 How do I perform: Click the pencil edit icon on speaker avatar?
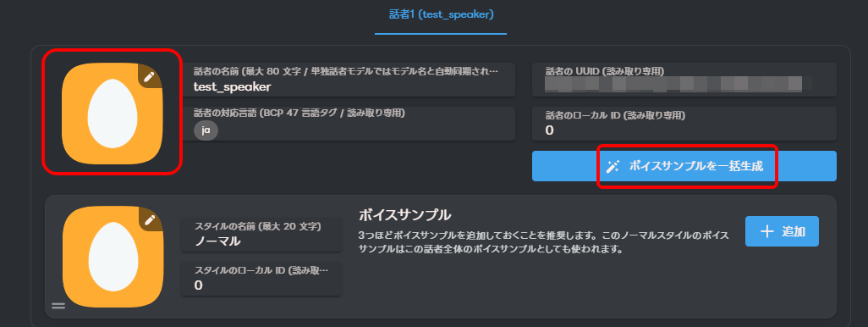click(x=148, y=77)
